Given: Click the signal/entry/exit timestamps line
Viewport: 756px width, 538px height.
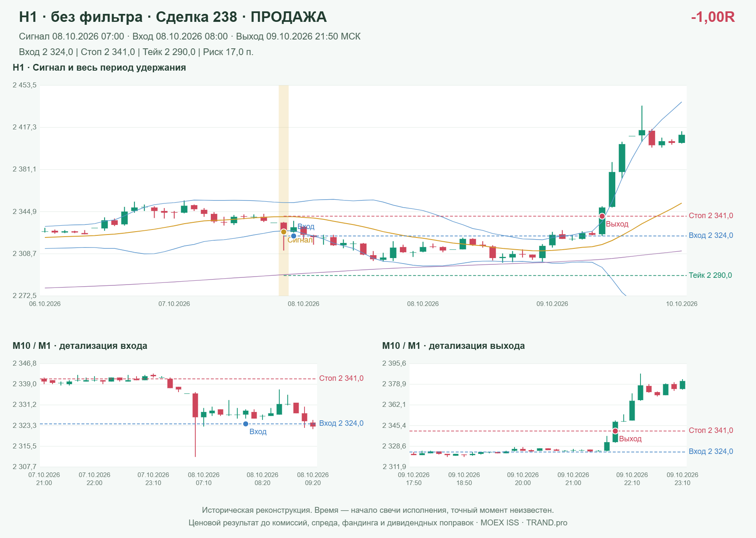Looking at the screenshot, I should pyautogui.click(x=190, y=37).
